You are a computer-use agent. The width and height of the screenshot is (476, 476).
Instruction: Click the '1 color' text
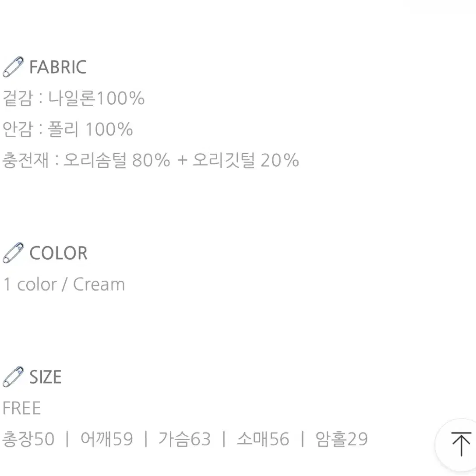(x=30, y=284)
